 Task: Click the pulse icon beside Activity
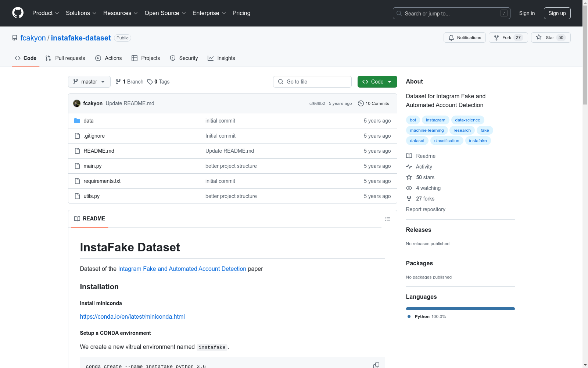pos(409,167)
